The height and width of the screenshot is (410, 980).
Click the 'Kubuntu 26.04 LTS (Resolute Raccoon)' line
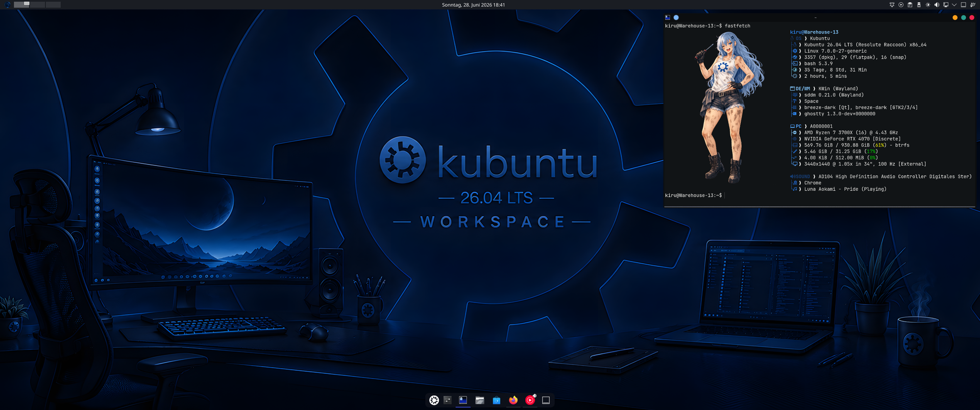tap(865, 45)
